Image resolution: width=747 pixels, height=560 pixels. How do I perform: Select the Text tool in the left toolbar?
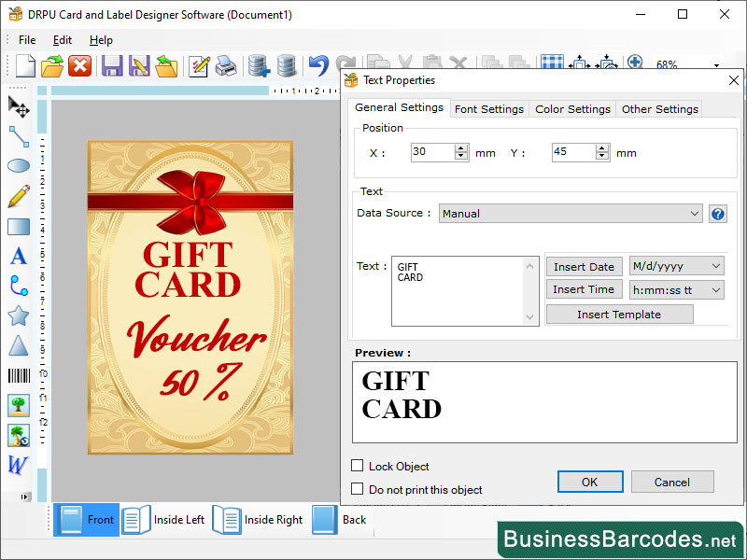18,256
